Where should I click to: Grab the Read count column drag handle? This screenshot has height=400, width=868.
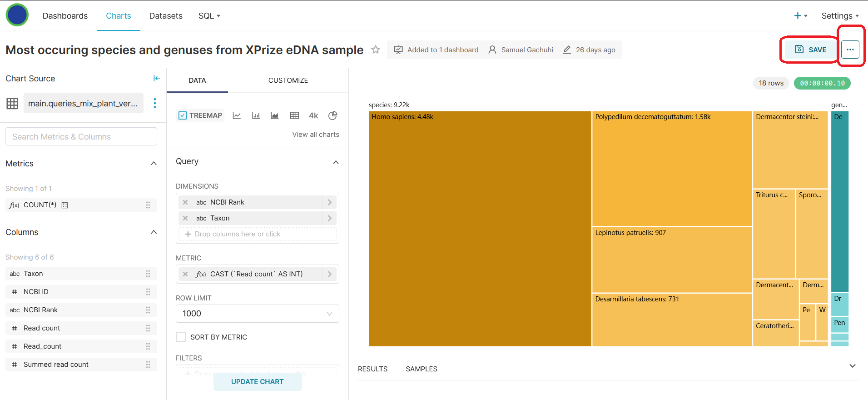click(x=148, y=328)
